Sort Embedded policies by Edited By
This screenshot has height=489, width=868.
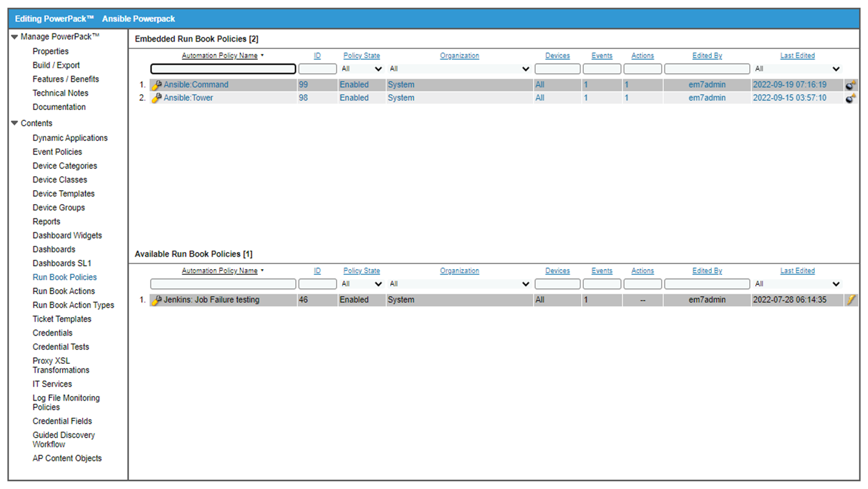(x=707, y=56)
